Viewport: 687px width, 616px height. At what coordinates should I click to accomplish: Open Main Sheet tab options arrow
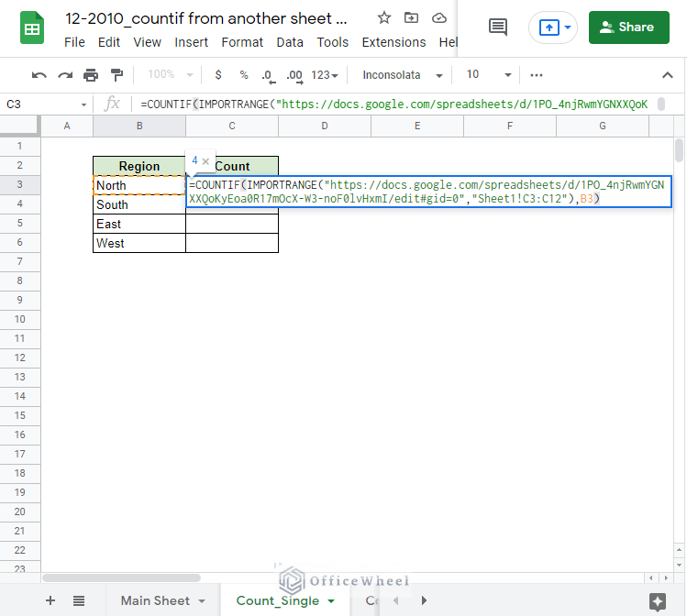point(202,601)
